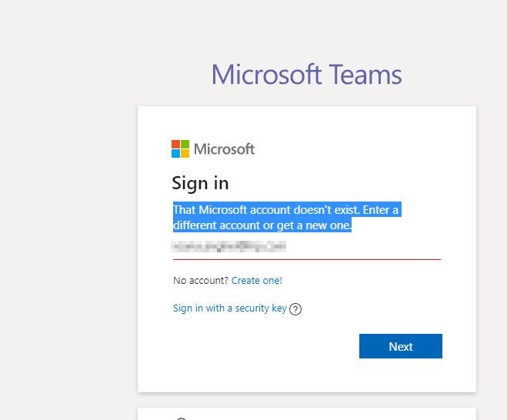This screenshot has width=507, height=420.
Task: Click the word "Teams" in the page title
Action: pos(365,75)
